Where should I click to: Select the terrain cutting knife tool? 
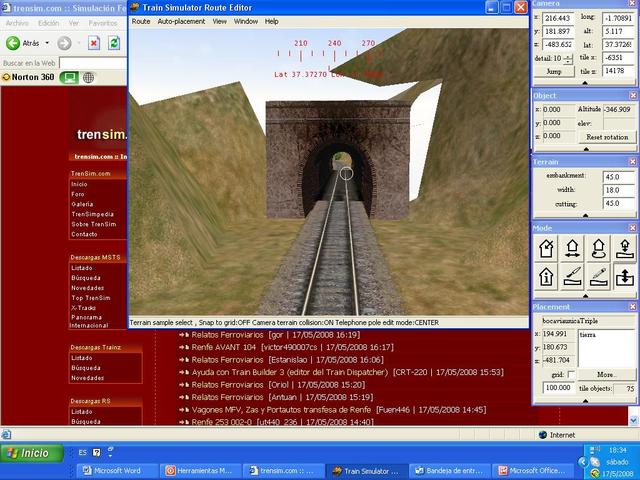tap(574, 276)
